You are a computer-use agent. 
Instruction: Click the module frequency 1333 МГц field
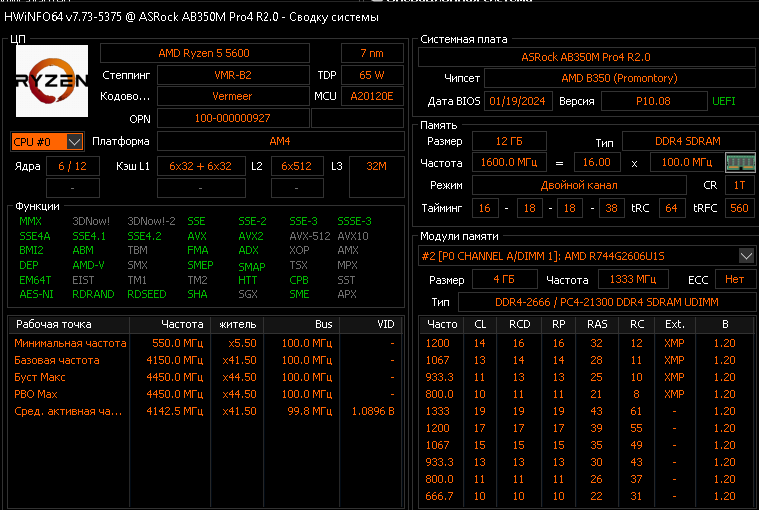click(x=633, y=279)
